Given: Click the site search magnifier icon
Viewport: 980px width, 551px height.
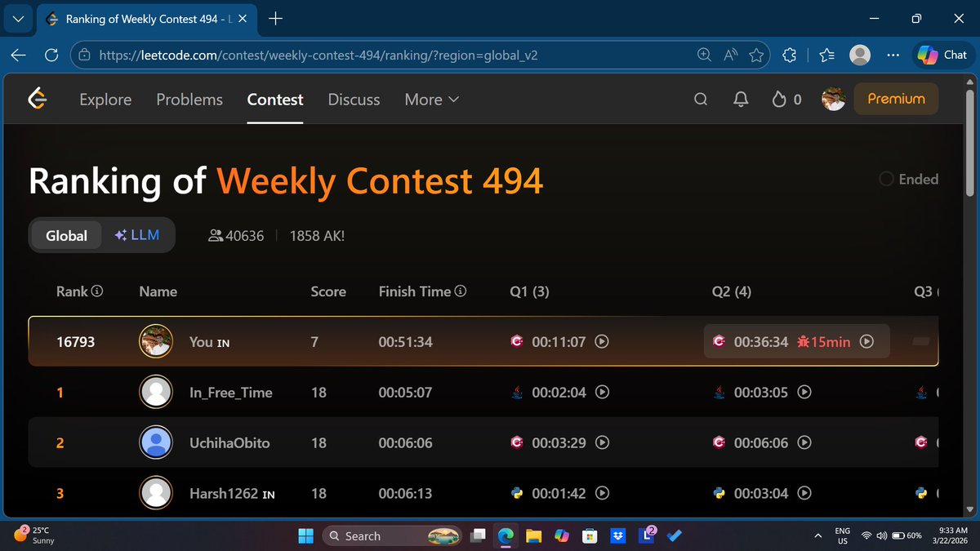Looking at the screenshot, I should click(x=700, y=100).
